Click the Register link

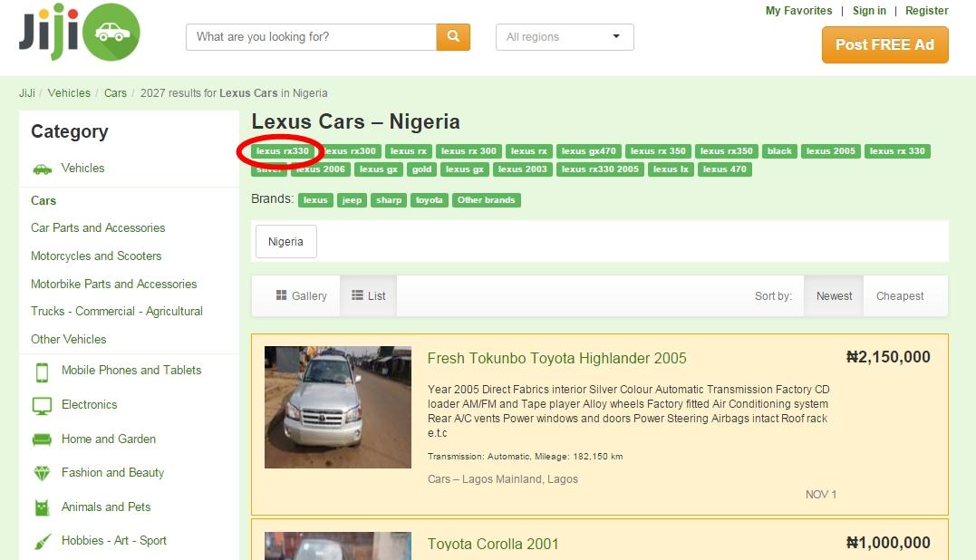[x=926, y=11]
